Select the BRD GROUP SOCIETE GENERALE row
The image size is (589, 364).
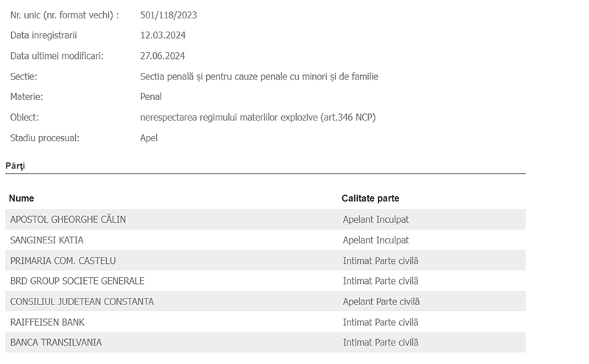pos(265,281)
